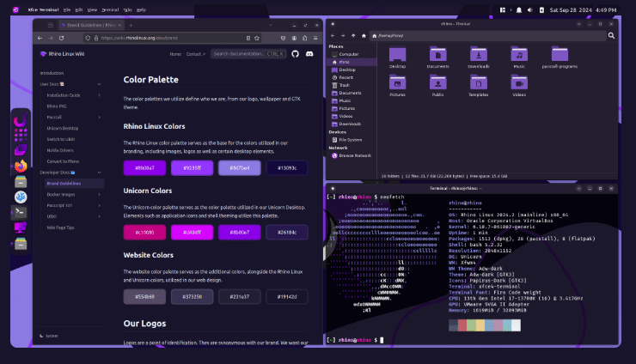
Task: Select the Brand Guidelines browser tab
Action: pyautogui.click(x=91, y=25)
